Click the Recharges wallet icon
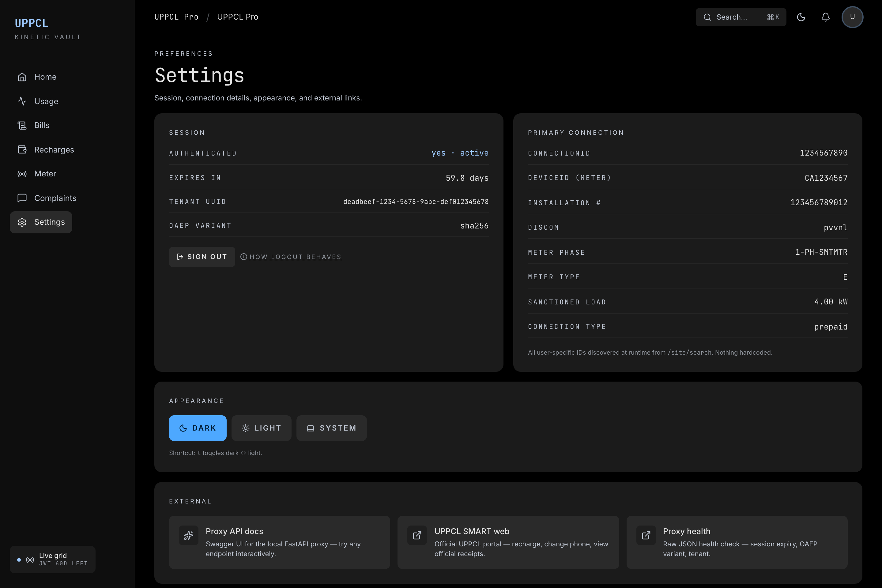 [x=22, y=150]
